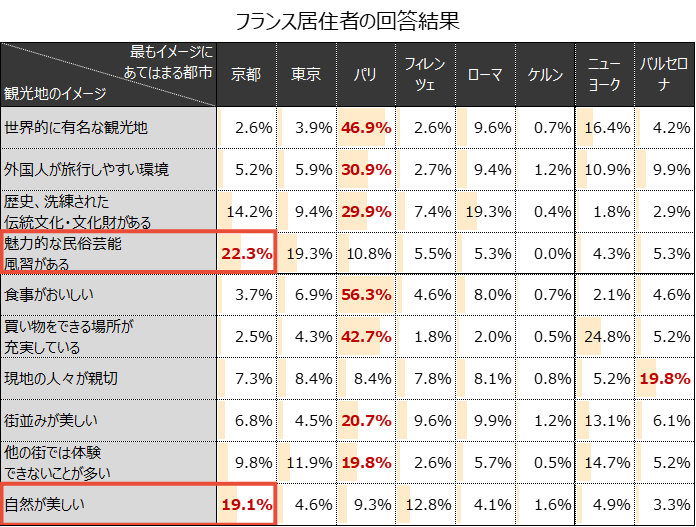The width and height of the screenshot is (696, 527).
Task: Click the 19.8% cell under バルセロナ
Action: [664, 378]
